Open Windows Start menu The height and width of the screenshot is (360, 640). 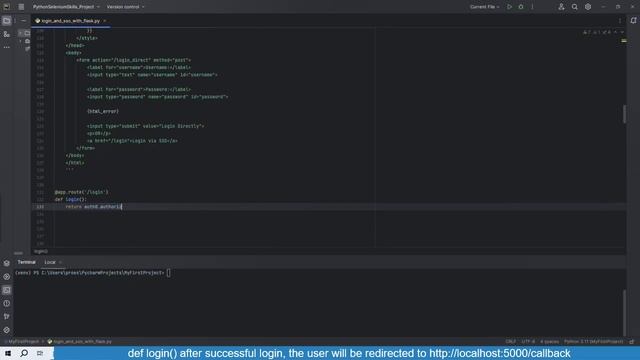coord(8,353)
